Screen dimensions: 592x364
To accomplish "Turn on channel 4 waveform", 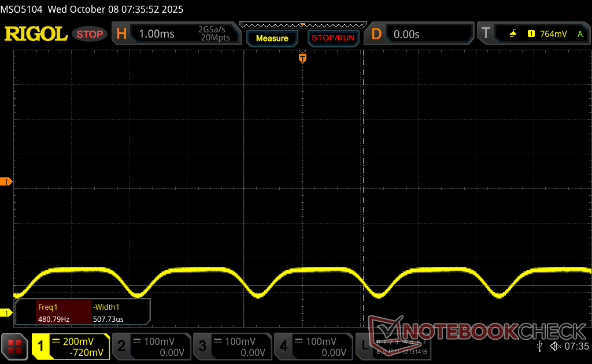I will pos(313,347).
